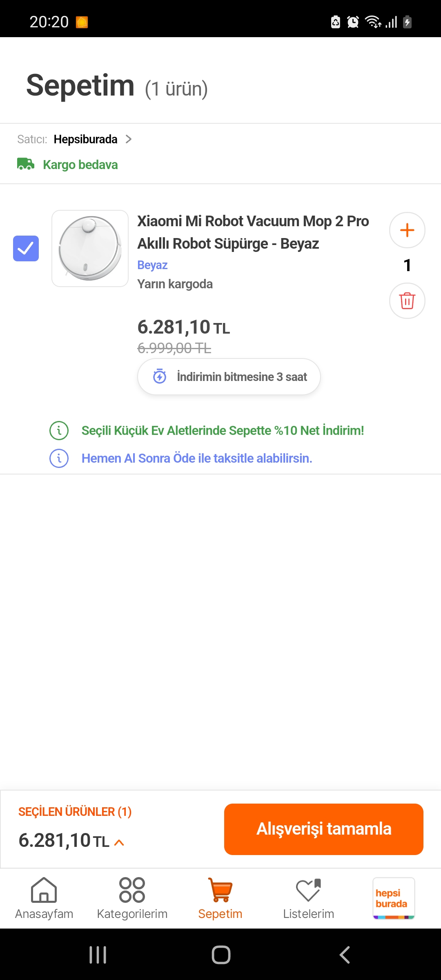This screenshot has width=441, height=980.
Task: Switch to the Listelerim tab
Action: tap(309, 898)
